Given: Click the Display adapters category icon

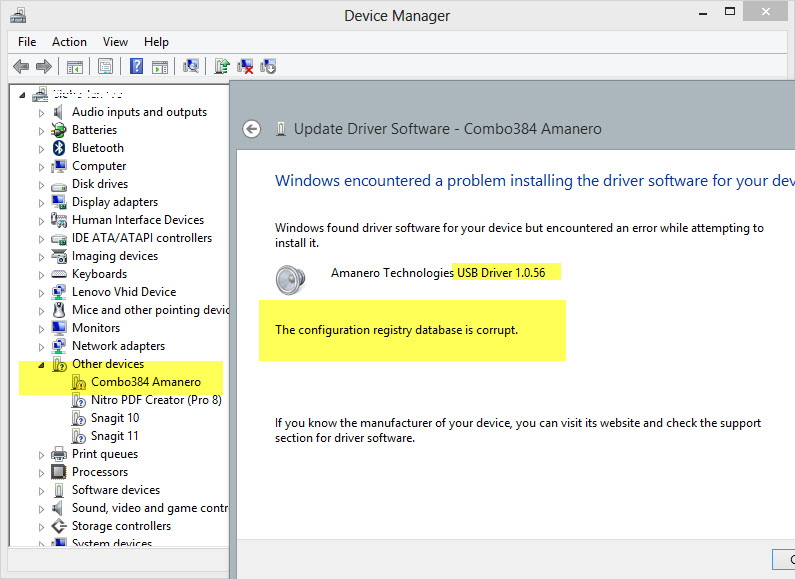Looking at the screenshot, I should (x=59, y=202).
